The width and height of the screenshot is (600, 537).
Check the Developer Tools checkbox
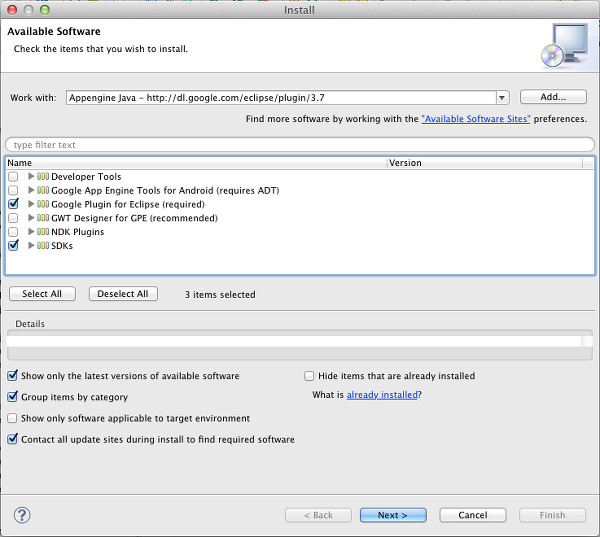click(13, 176)
